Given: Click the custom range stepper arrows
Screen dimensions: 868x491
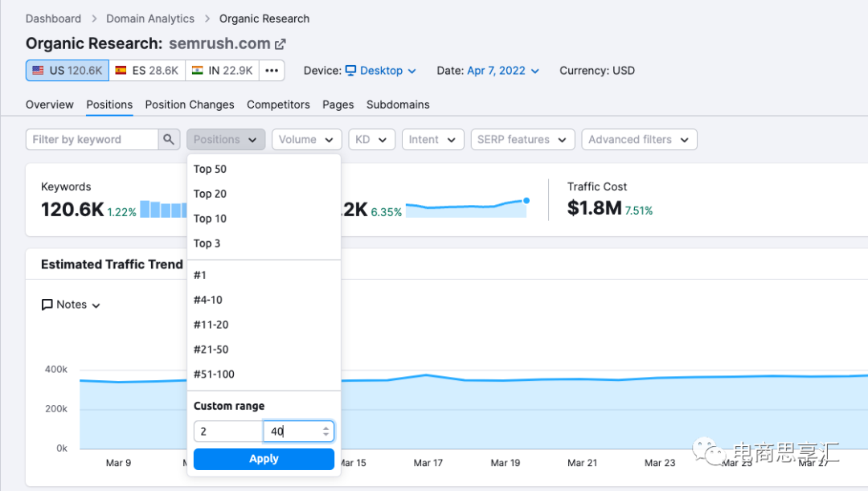Looking at the screenshot, I should 326,432.
